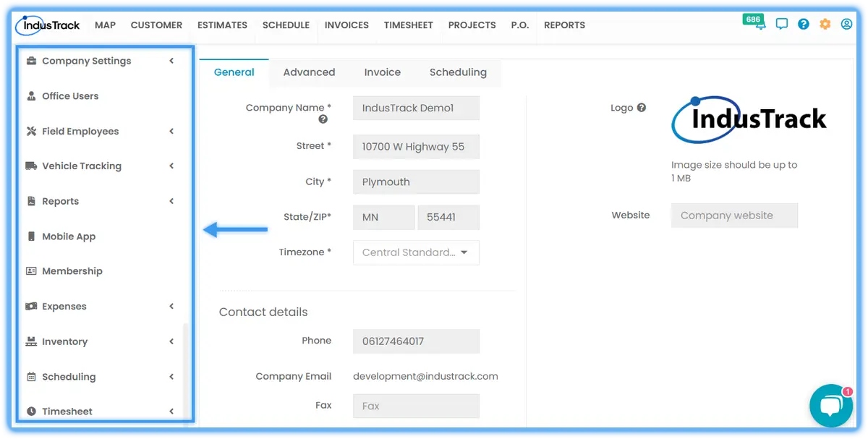Open Mobile App in the sidebar
The image size is (868, 439).
point(69,236)
